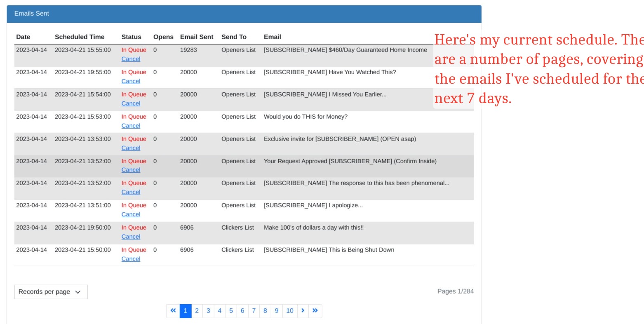
Task: Cancel the 'Have You Watched This?' email
Action: pos(131,82)
